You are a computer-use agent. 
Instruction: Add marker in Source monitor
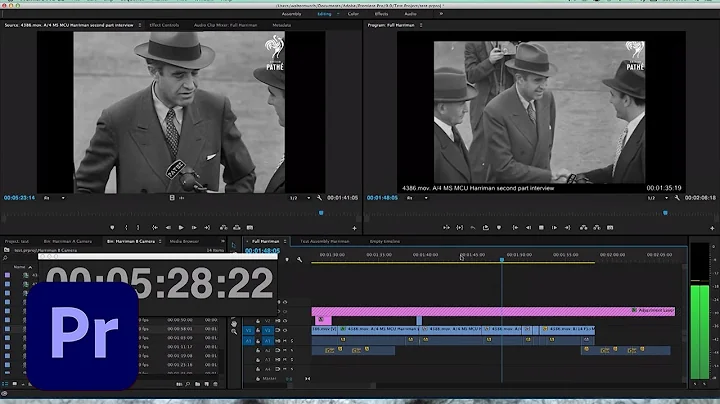pyautogui.click(x=112, y=228)
